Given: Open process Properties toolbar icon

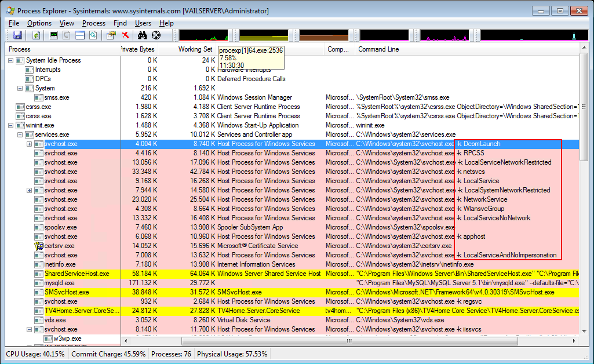Looking at the screenshot, I should tap(111, 35).
